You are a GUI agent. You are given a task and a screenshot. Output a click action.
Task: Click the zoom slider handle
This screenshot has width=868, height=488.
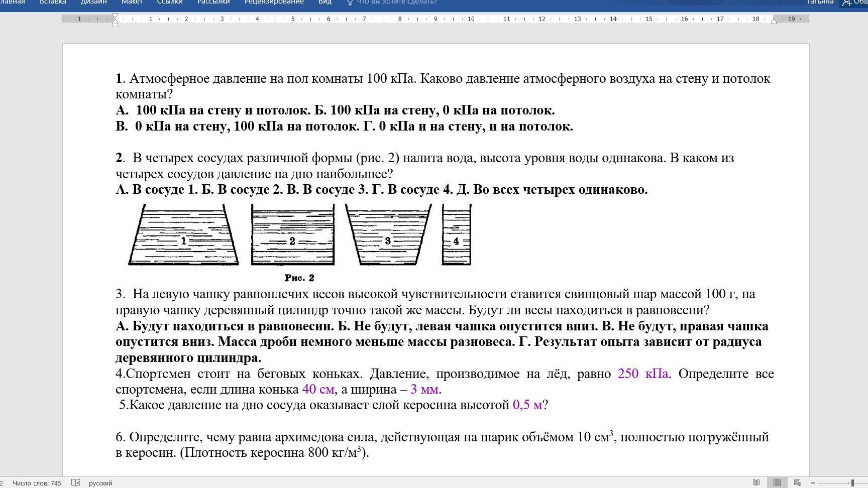(x=852, y=482)
